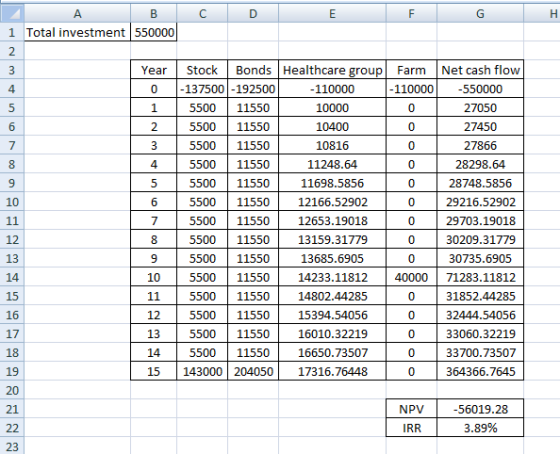The image size is (560, 454).
Task: Click the cell with 11698.5856
Action: pyautogui.click(x=332, y=183)
